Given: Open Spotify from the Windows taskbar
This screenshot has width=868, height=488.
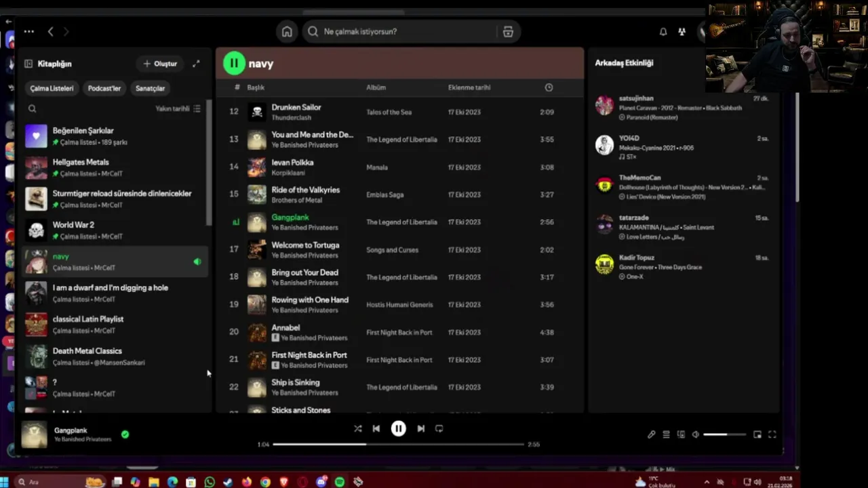Looking at the screenshot, I should click(340, 482).
